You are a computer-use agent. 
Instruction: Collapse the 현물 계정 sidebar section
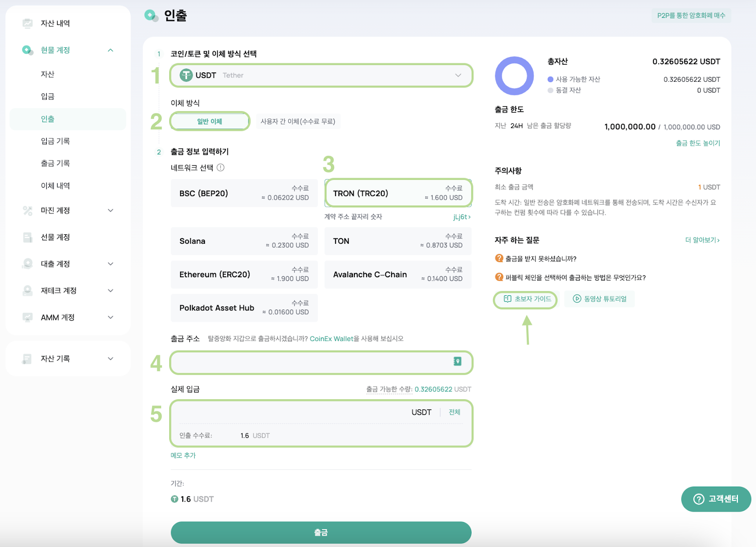click(x=110, y=50)
